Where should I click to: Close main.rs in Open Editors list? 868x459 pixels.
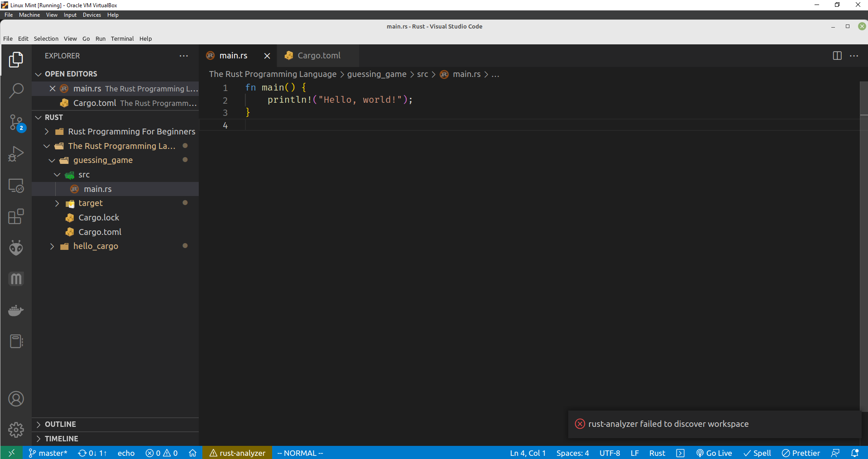point(53,89)
